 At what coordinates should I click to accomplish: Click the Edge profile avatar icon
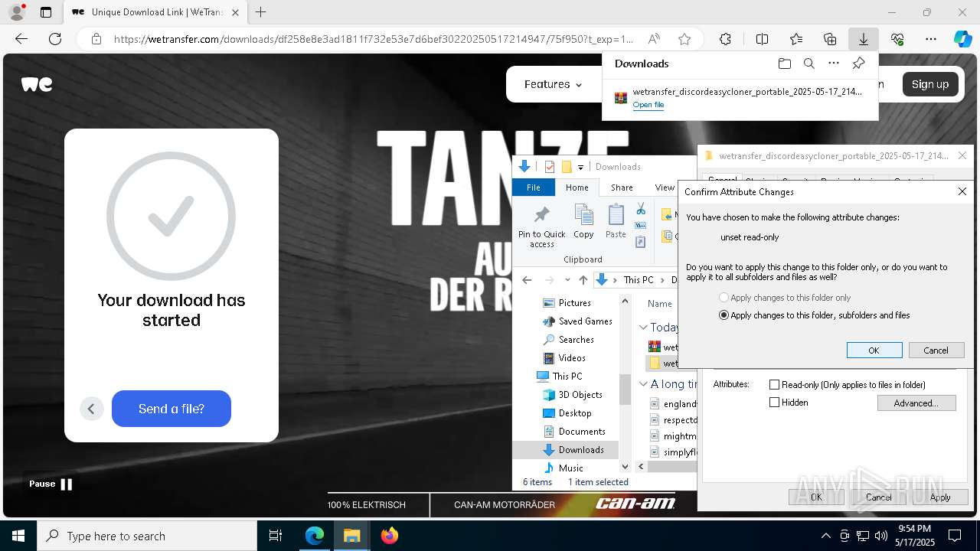pos(16,12)
